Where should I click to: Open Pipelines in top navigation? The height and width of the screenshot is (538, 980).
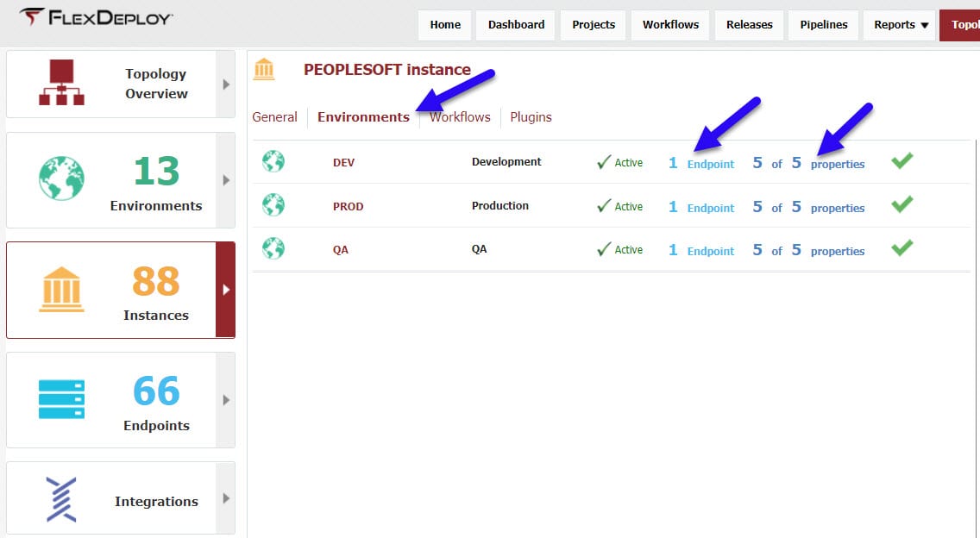tap(823, 25)
